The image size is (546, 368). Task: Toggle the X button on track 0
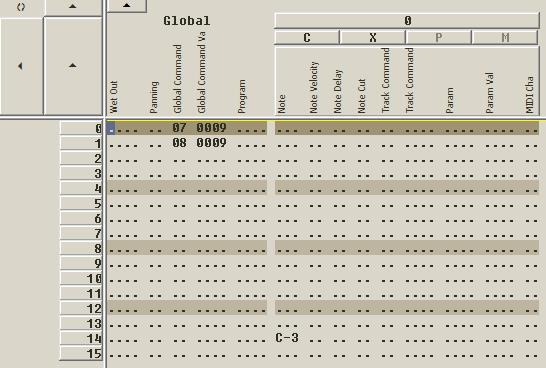click(373, 37)
